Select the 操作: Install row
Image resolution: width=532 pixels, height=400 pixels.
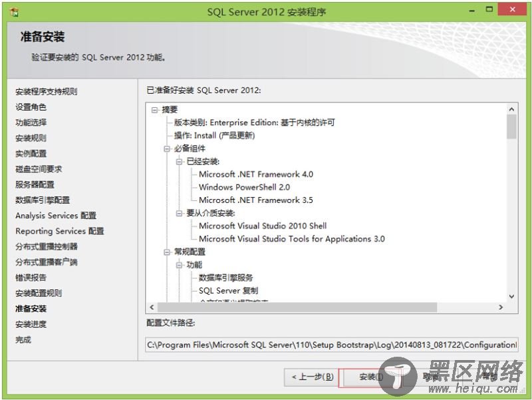214,136
